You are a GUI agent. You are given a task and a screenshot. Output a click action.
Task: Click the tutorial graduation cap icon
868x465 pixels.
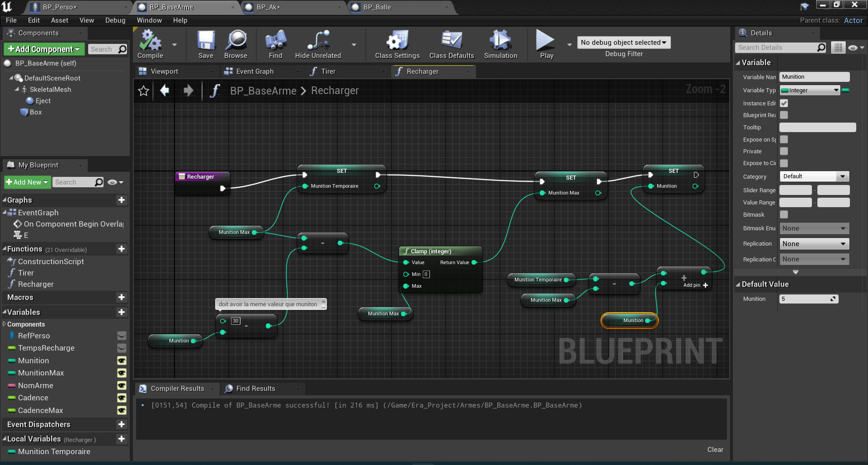click(805, 6)
